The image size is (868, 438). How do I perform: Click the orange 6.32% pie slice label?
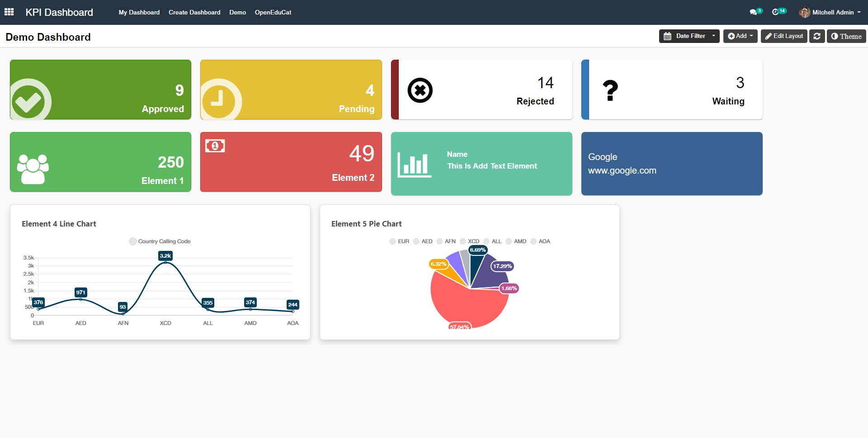click(x=439, y=264)
